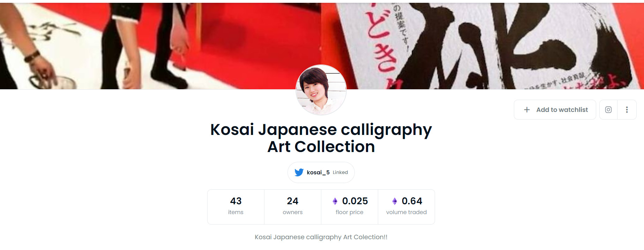Click the collection description text

(321, 237)
